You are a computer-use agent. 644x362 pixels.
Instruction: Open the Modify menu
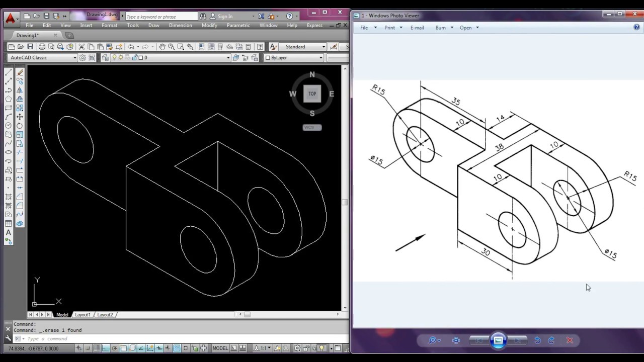[x=209, y=25]
